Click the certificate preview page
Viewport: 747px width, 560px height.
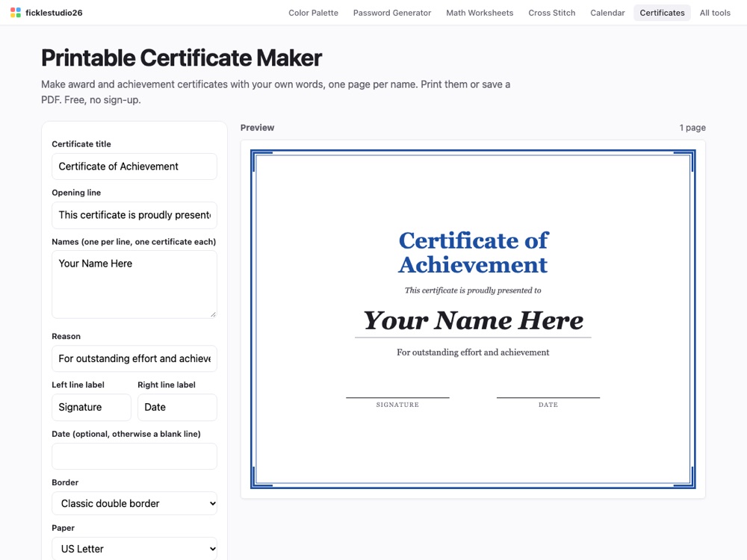473,319
